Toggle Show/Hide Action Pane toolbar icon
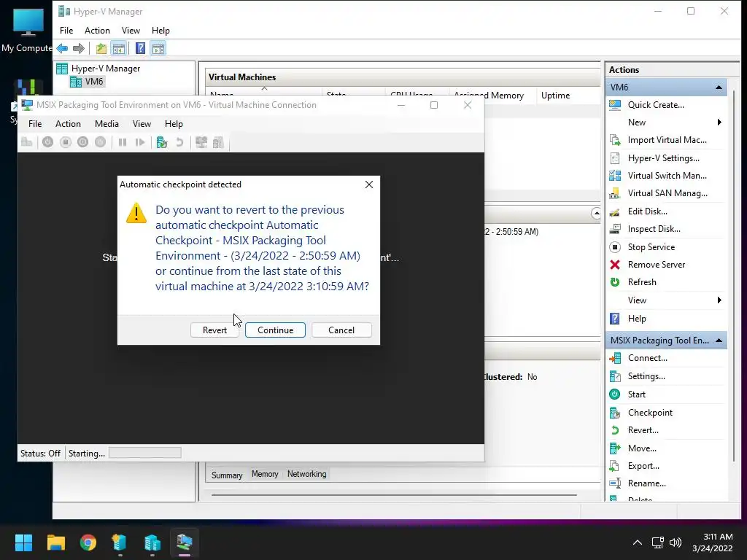This screenshot has height=560, width=747. click(158, 48)
